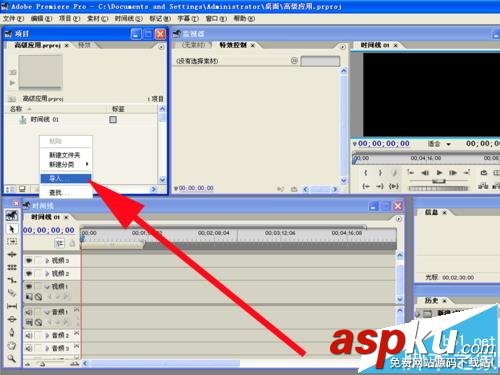
Task: Mute audio track 音频 1 speaker
Action: tap(29, 312)
